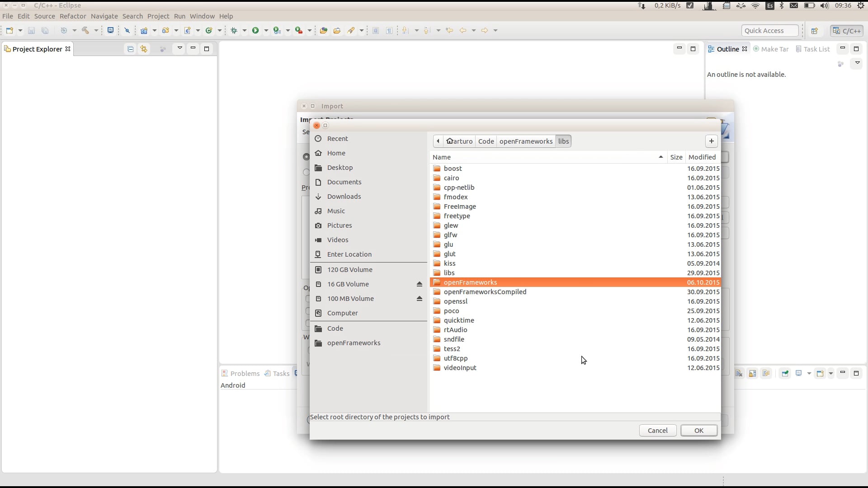
Task: Open the Project Explorer view menu dropdown
Action: point(179,48)
